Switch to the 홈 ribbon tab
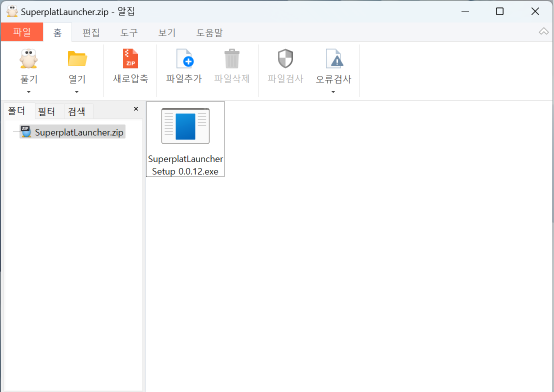Viewport: 554px width, 392px height. (57, 33)
